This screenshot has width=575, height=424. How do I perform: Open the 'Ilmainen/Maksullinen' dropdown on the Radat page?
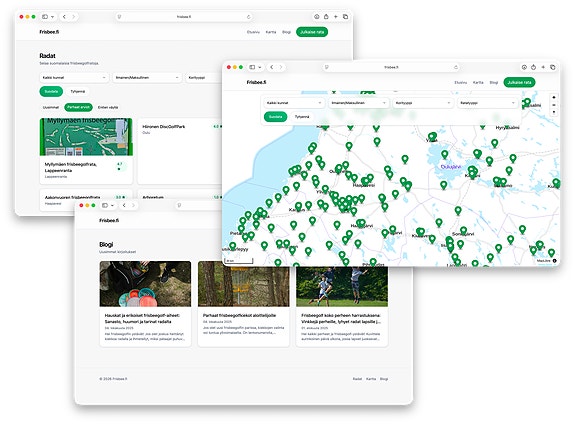(147, 77)
